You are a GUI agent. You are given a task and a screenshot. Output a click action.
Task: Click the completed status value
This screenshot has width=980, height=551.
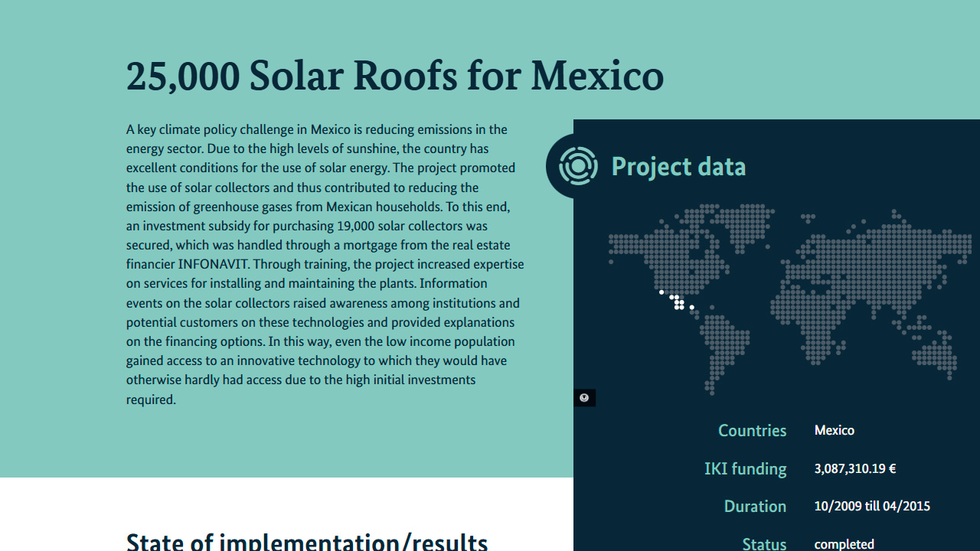point(844,544)
